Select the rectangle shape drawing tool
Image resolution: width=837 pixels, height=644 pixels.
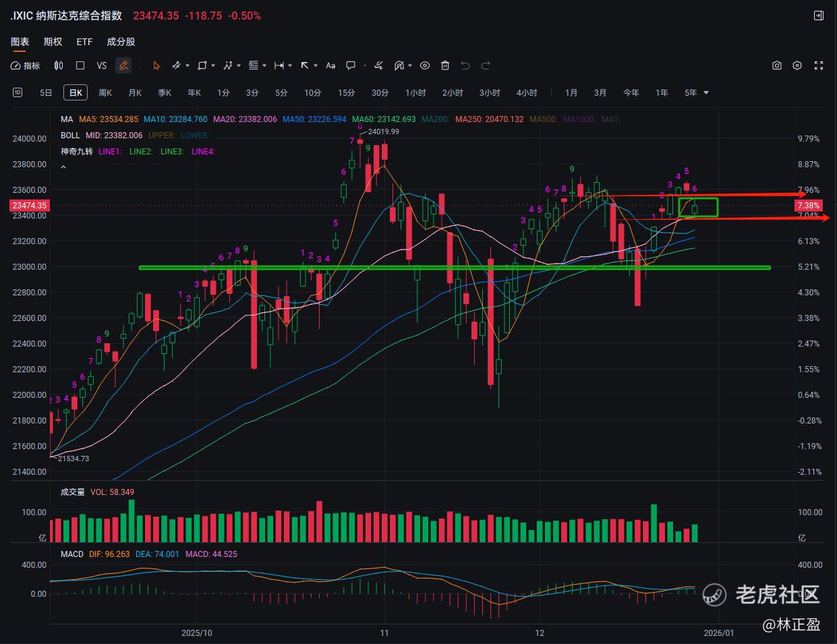click(202, 65)
